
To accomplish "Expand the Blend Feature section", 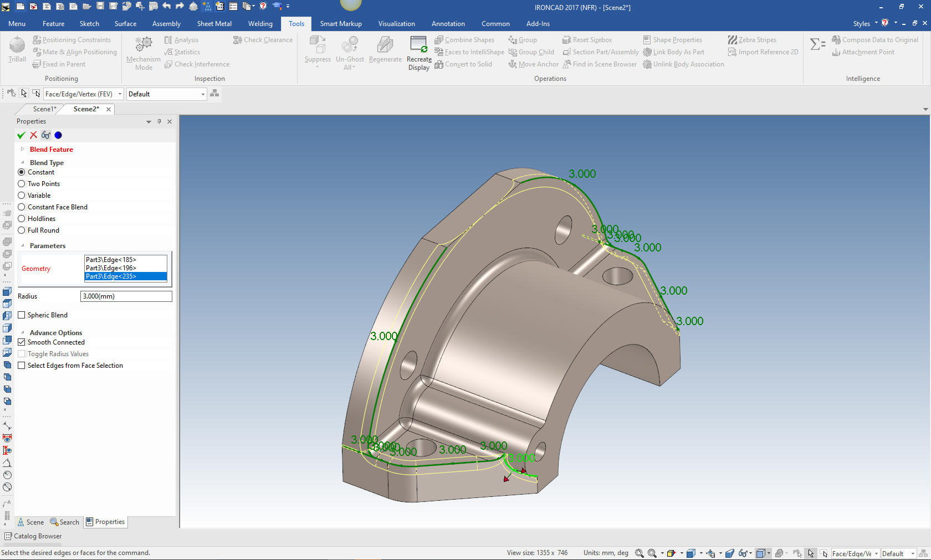I will click(23, 150).
